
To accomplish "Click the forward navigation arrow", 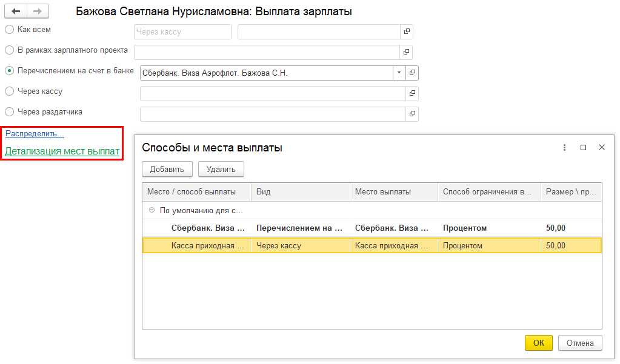I will tap(38, 12).
